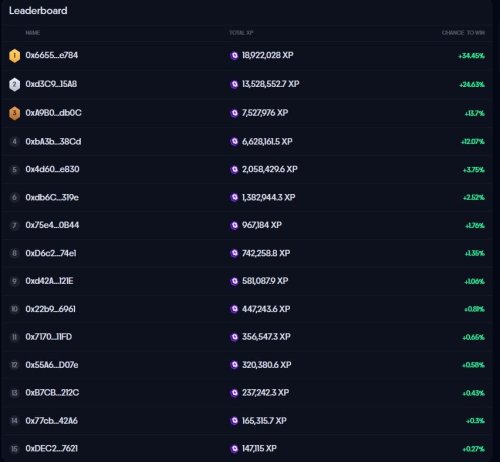Click XP icon beside 18,922,028 XP
The width and height of the screenshot is (500, 462).
tap(234, 56)
